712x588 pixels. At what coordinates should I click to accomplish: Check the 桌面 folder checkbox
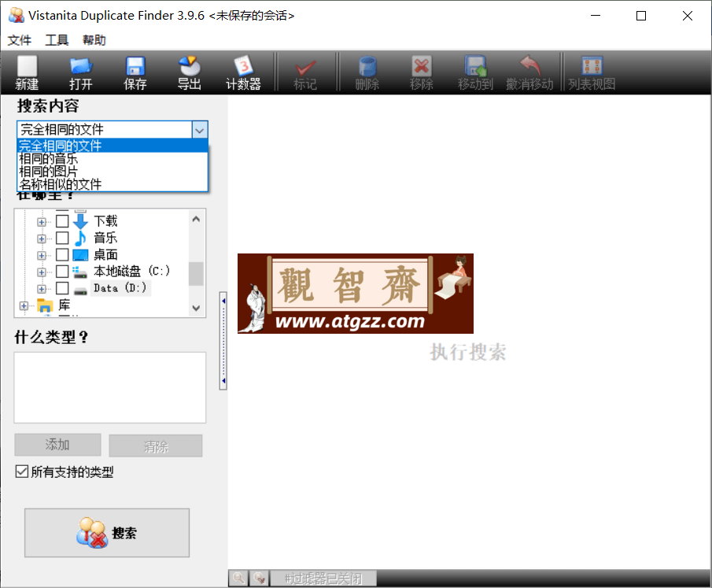point(62,254)
